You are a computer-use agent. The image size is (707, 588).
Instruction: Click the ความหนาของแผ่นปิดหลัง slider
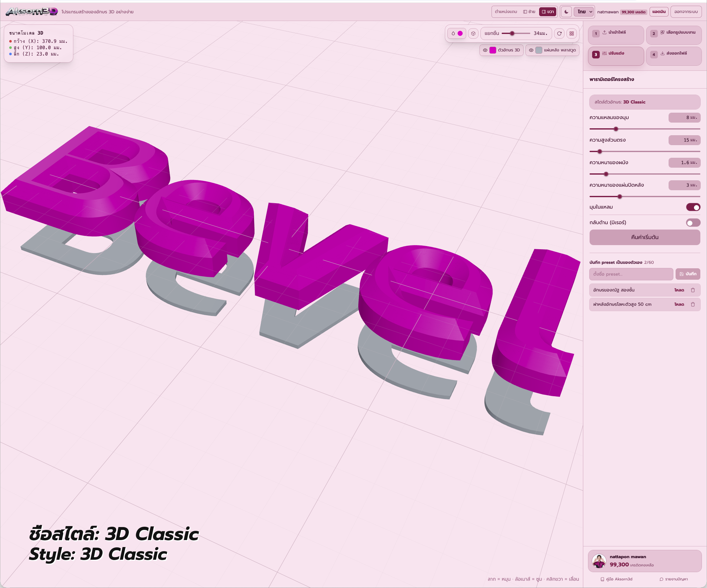tap(645, 197)
